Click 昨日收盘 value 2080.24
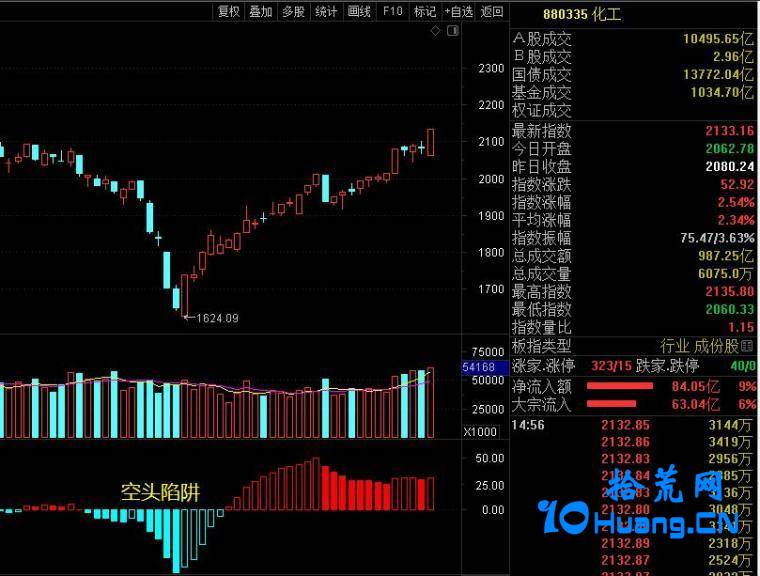 point(729,166)
